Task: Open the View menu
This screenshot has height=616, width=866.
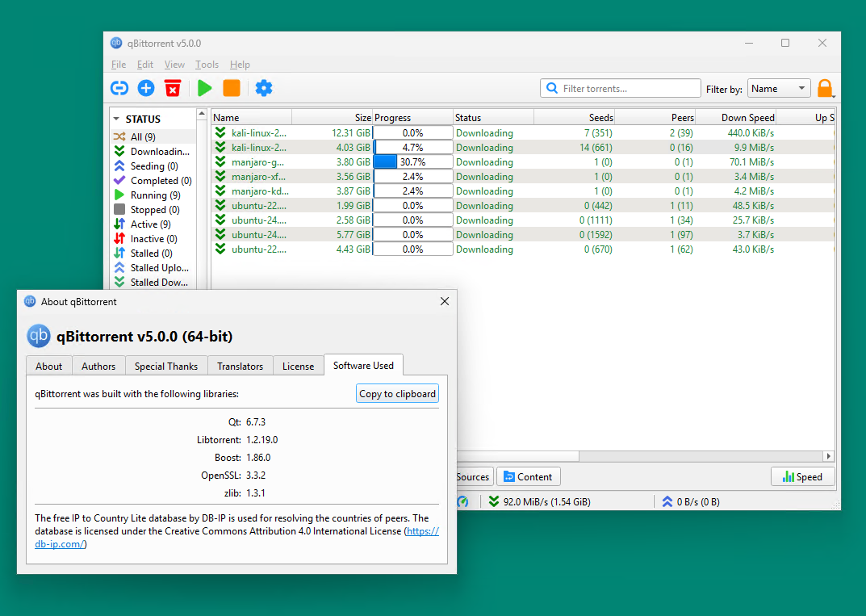Action: [174, 65]
